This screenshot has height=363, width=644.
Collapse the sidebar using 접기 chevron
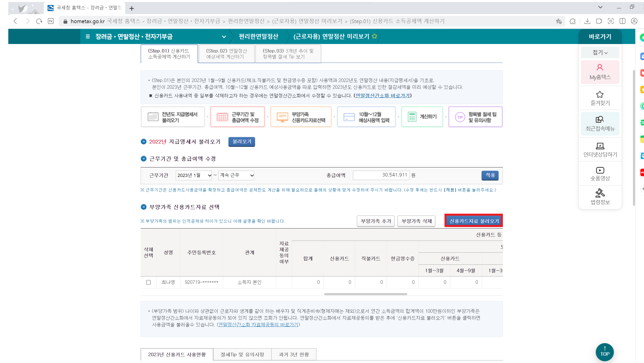pyautogui.click(x=600, y=52)
